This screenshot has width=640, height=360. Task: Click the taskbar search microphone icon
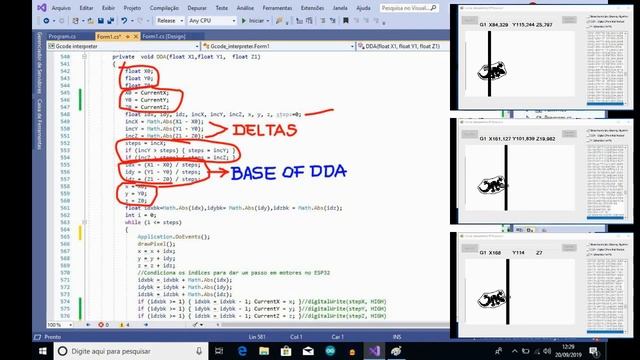[x=199, y=351]
